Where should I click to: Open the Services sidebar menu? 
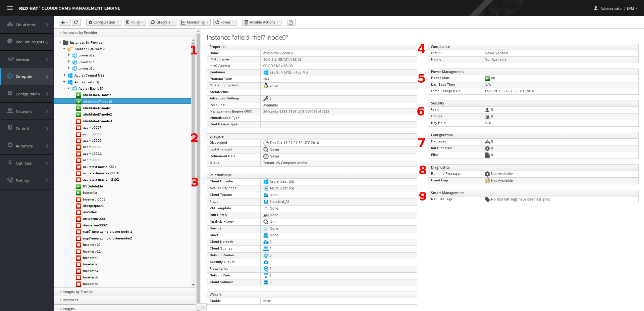click(27, 59)
